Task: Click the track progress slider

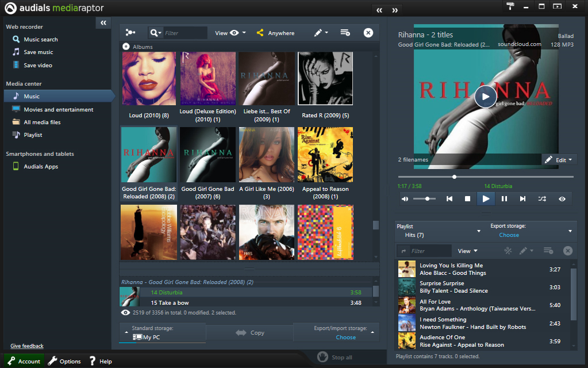Action: (486, 177)
